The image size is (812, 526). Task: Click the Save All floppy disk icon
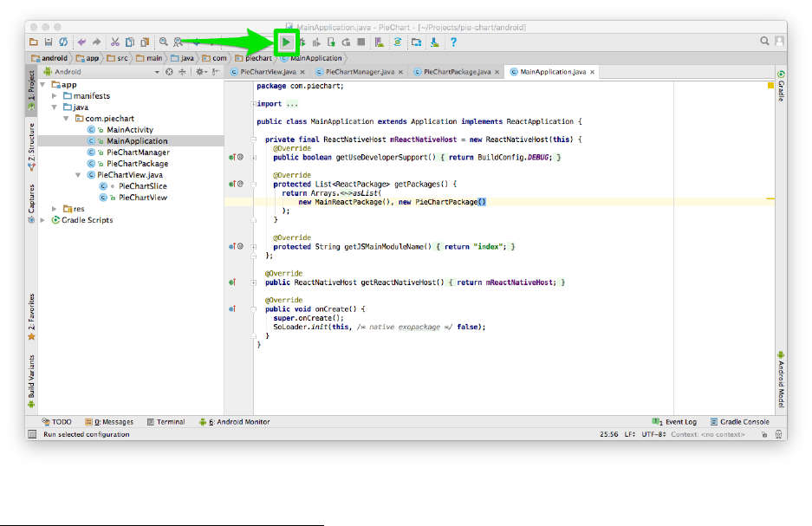point(49,41)
